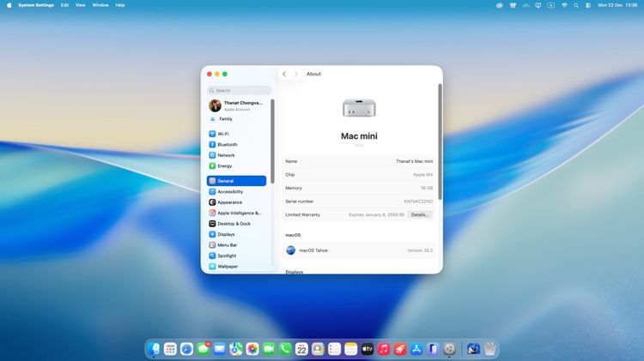This screenshot has width=644, height=361.
Task: Open Apple Intelligence settings
Action: tap(237, 213)
